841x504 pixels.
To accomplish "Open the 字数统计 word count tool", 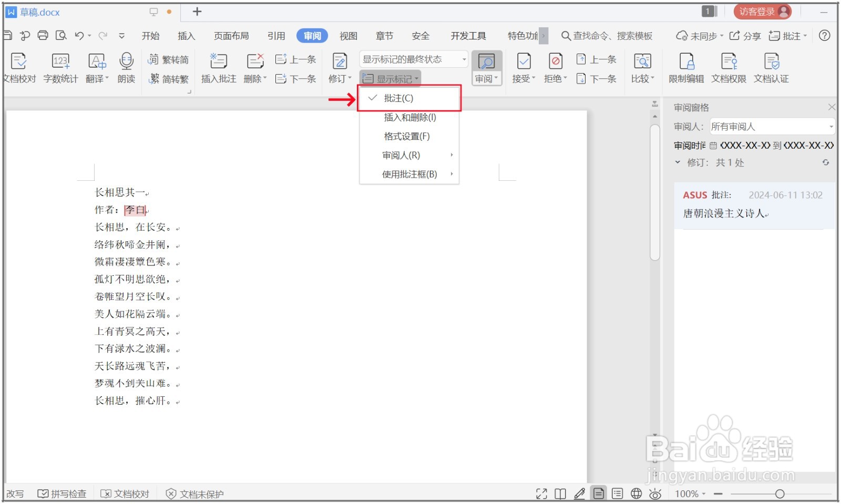I will [x=60, y=68].
